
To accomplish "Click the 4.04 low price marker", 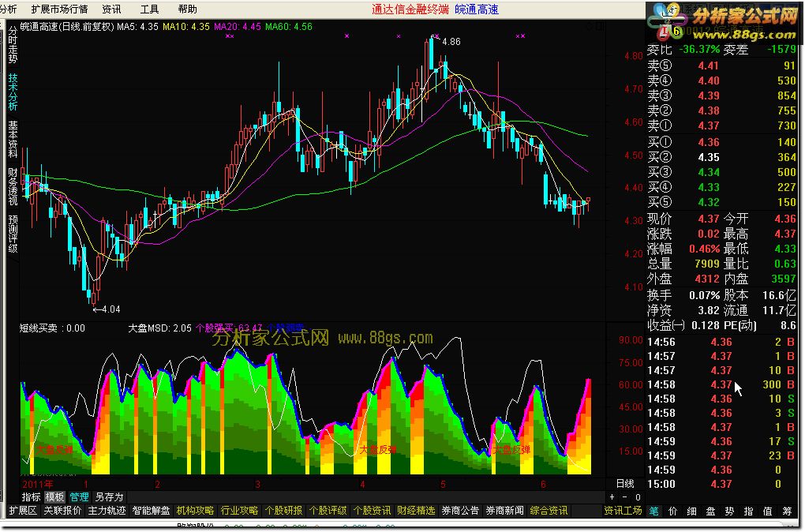I will click(111, 309).
